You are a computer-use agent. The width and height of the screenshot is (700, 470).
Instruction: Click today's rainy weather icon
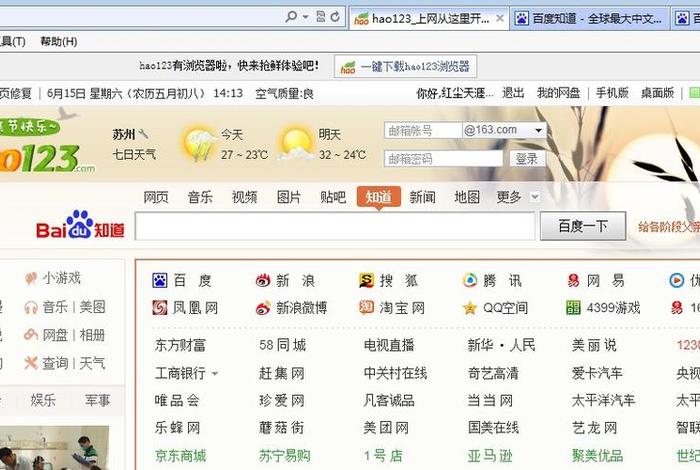(200, 144)
